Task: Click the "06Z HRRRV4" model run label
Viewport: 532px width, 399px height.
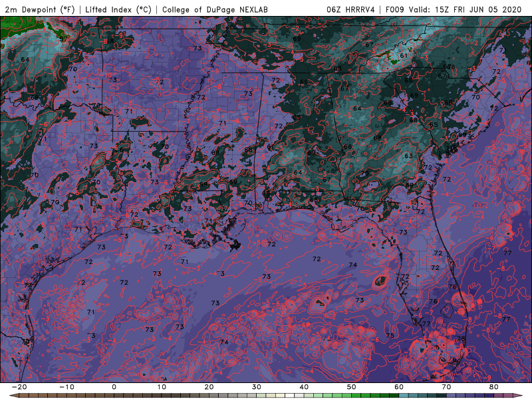Action: coord(350,9)
